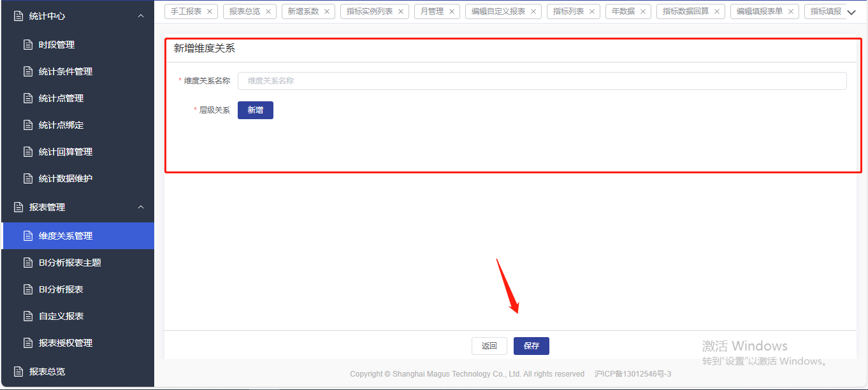Switch to the 编辑自定义报表 tab
This screenshot has height=390, width=868.
pos(498,11)
